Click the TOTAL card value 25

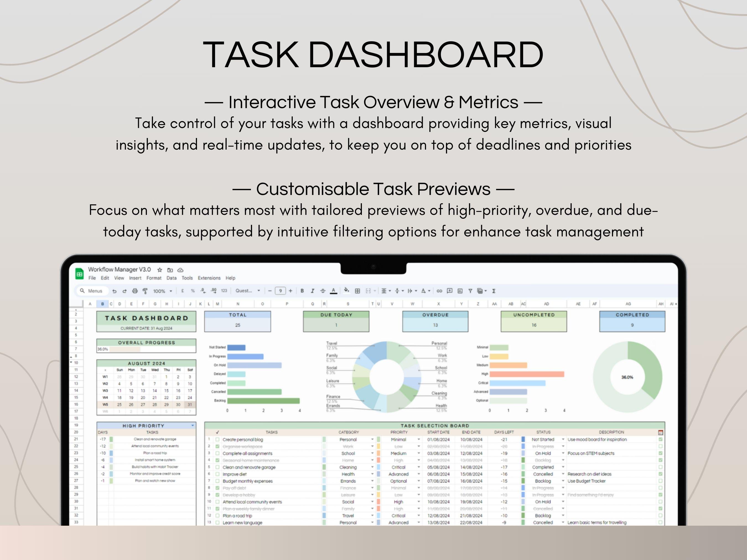point(238,325)
